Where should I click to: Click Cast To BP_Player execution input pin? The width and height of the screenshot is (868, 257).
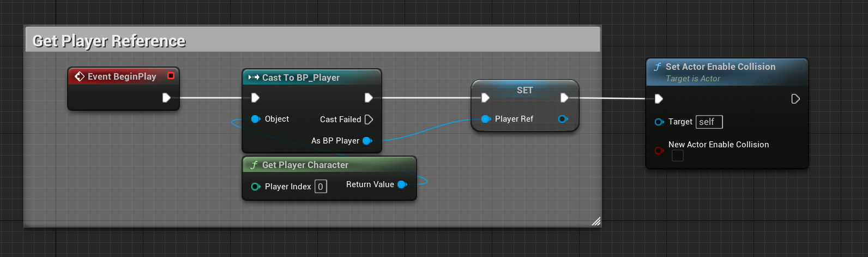[255, 98]
